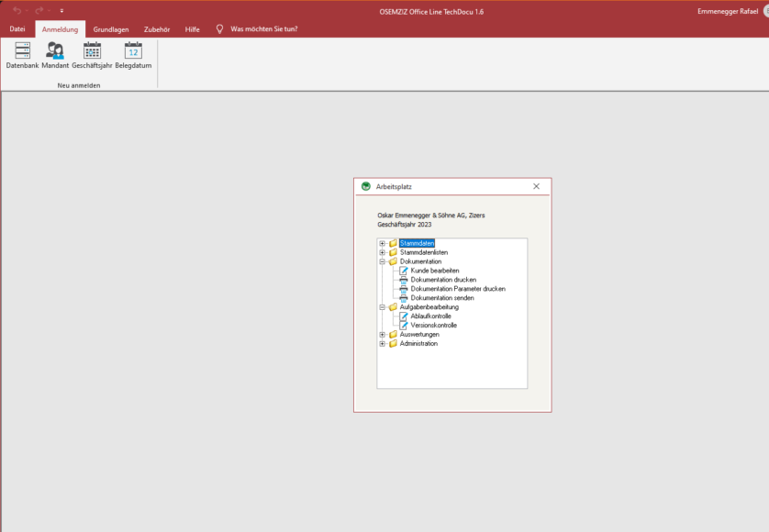The height and width of the screenshot is (532, 769).
Task: Click the 'Was möchten Sie tun?' search field
Action: [x=263, y=29]
